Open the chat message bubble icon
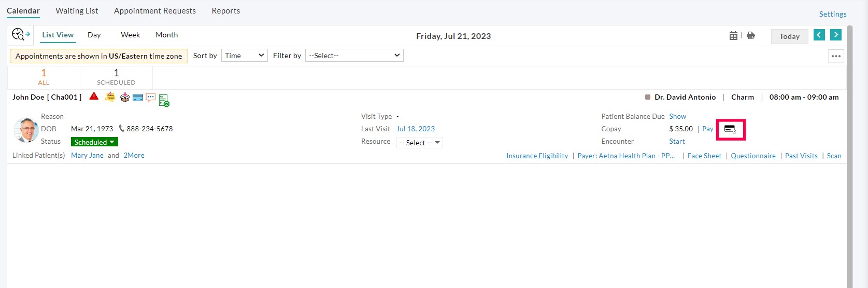 [151, 97]
